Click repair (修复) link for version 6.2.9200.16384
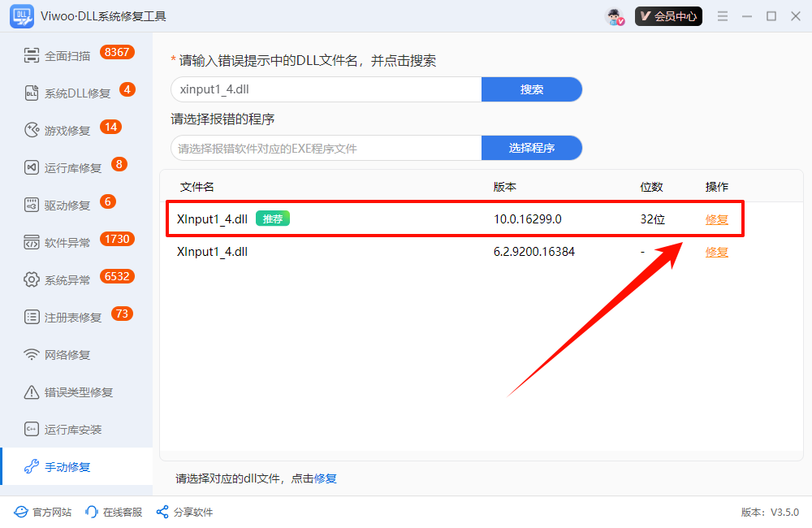Screen dimensions: 812x528 coord(716,252)
